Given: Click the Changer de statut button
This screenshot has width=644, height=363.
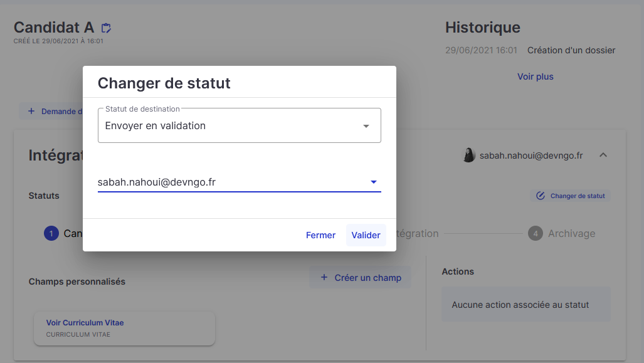Looking at the screenshot, I should tap(569, 196).
